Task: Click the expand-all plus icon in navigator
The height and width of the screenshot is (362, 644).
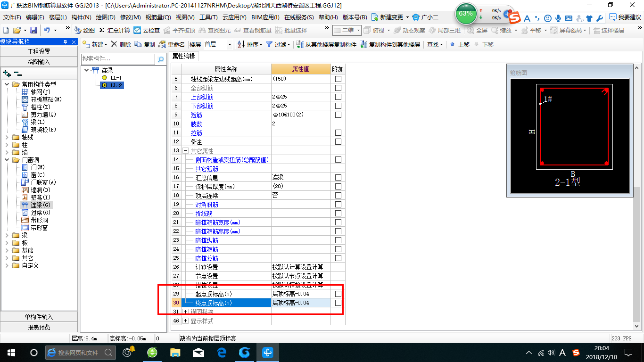Action: (x=7, y=74)
